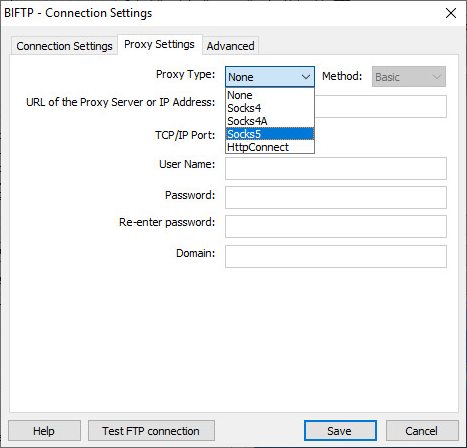The height and width of the screenshot is (448, 467).
Task: Pick Socks4A in the proxy type list
Action: [x=270, y=121]
